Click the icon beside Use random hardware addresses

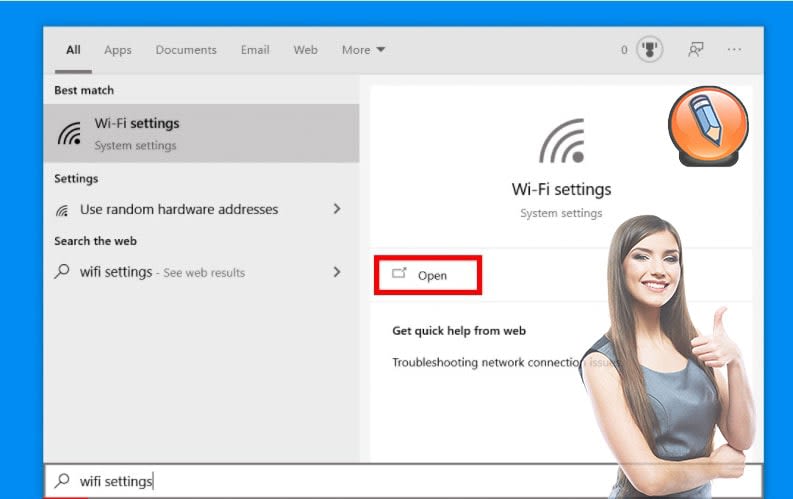[x=62, y=210]
